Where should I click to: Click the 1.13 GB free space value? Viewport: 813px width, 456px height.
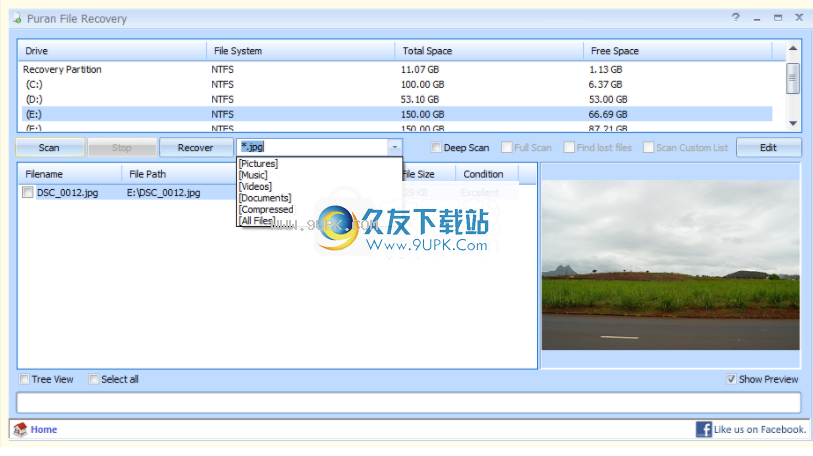pyautogui.click(x=605, y=70)
